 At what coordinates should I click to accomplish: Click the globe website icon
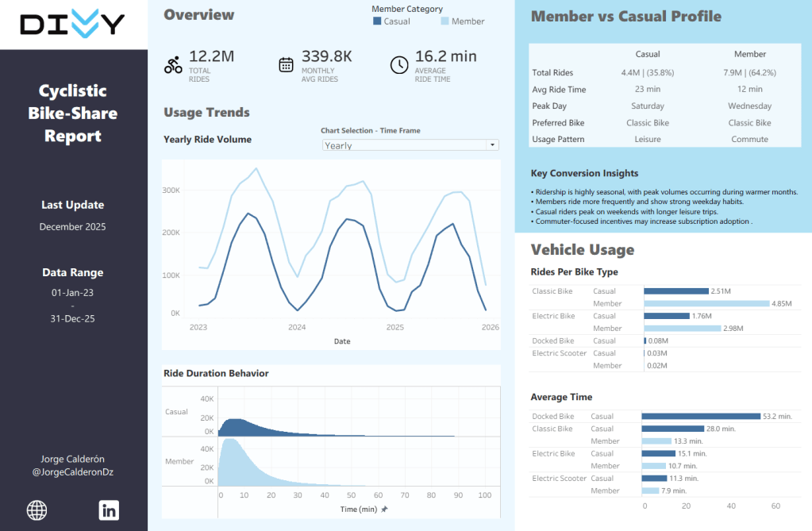(37, 510)
